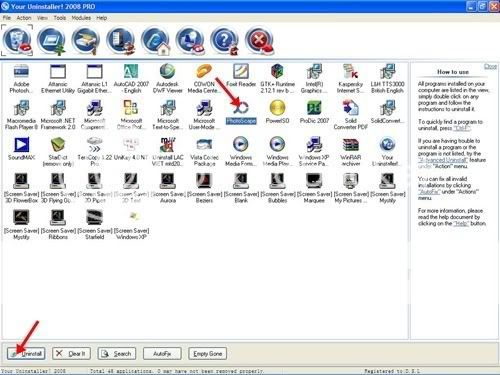Select the COWON Media Center icon

click(204, 72)
